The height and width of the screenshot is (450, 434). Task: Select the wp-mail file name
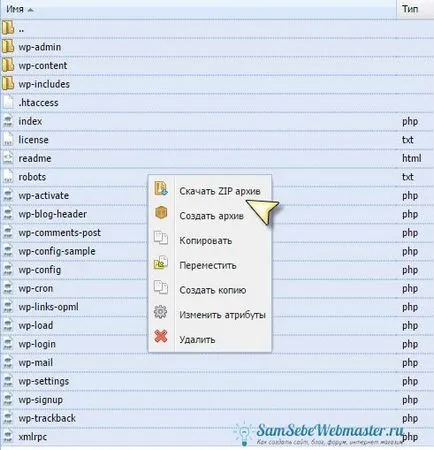pyautogui.click(x=36, y=363)
